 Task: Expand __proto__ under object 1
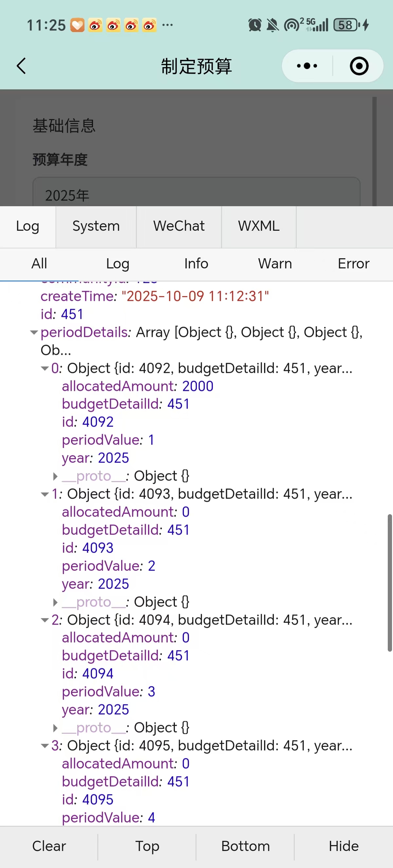point(55,602)
